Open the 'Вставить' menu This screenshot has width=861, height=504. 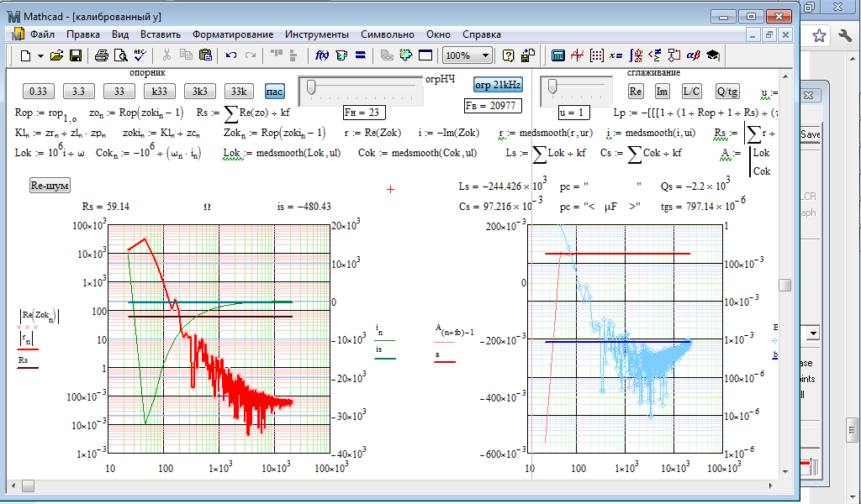[160, 34]
